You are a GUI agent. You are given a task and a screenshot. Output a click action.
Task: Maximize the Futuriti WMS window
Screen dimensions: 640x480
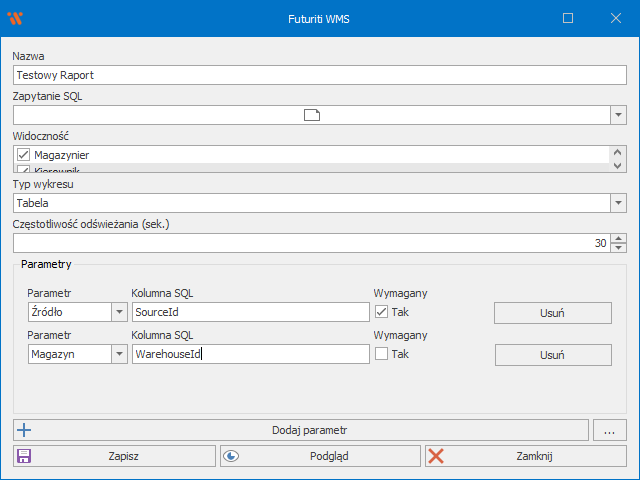pyautogui.click(x=568, y=18)
